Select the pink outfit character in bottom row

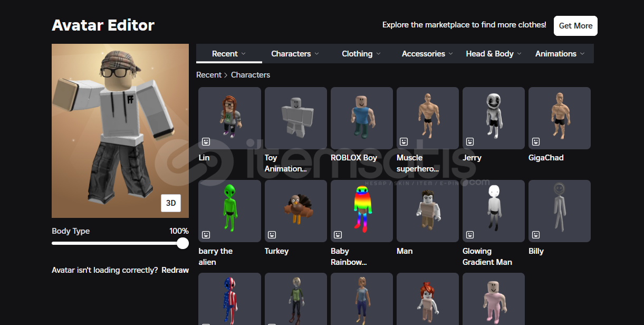point(494,299)
